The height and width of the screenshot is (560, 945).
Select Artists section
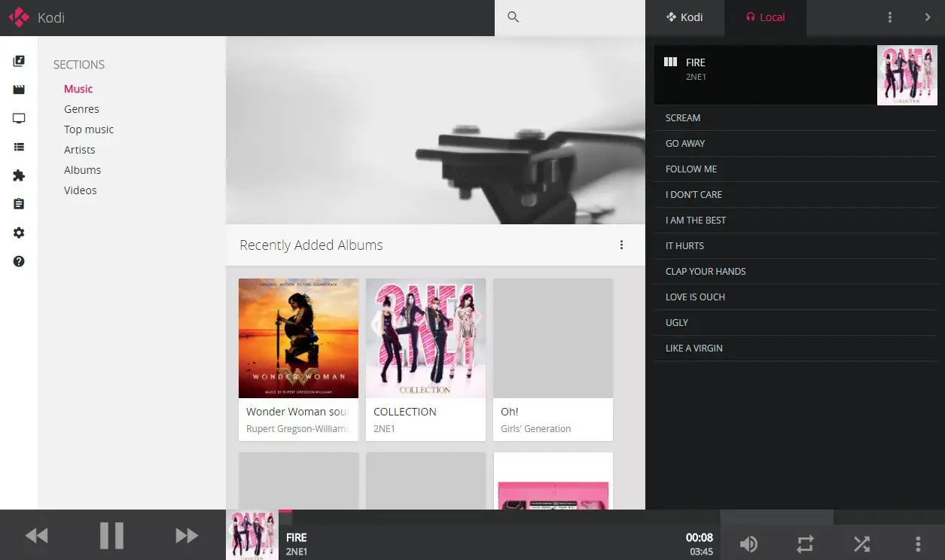[x=80, y=150]
